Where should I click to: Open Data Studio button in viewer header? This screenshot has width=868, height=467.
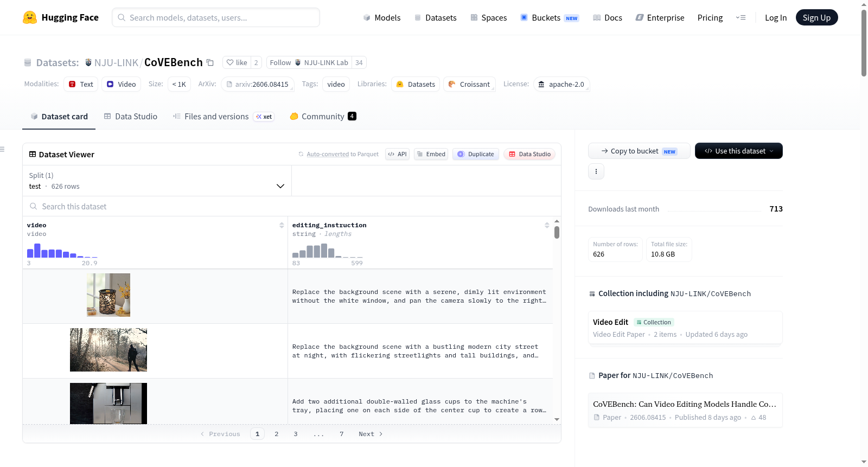tap(529, 154)
